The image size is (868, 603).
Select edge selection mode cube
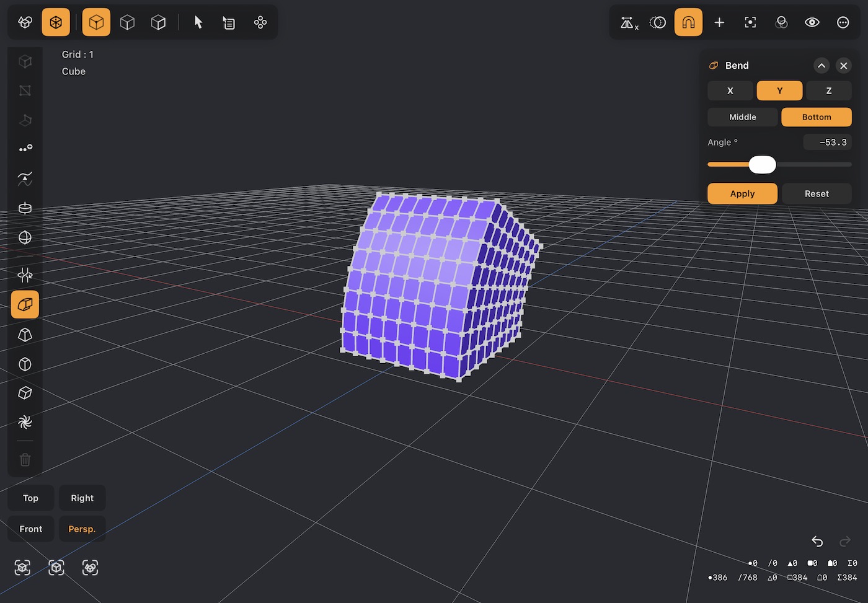(127, 22)
